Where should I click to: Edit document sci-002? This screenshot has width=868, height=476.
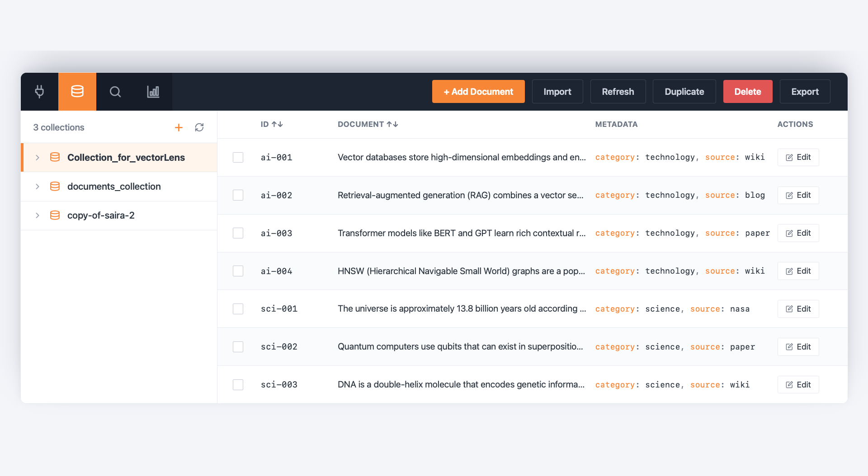798,347
